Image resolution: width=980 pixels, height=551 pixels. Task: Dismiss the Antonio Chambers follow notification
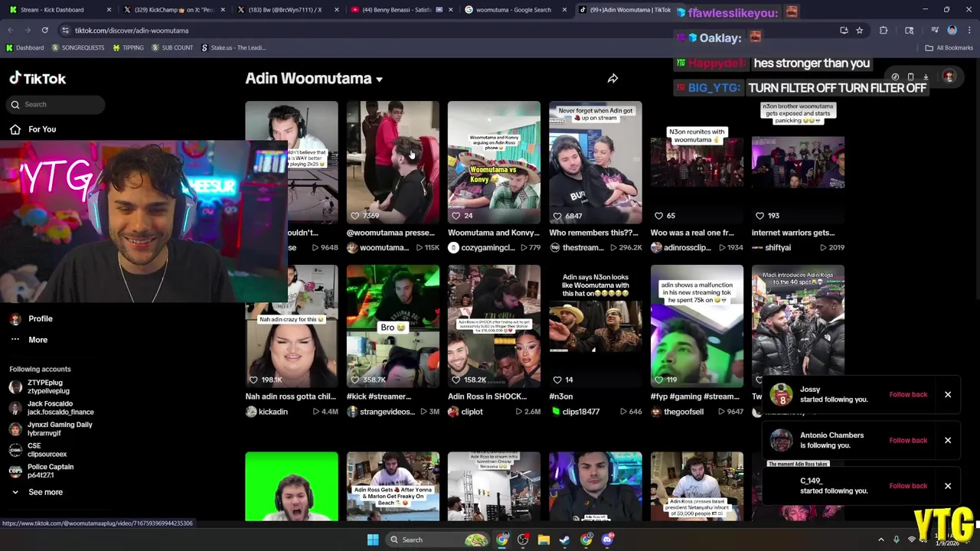pos(948,440)
